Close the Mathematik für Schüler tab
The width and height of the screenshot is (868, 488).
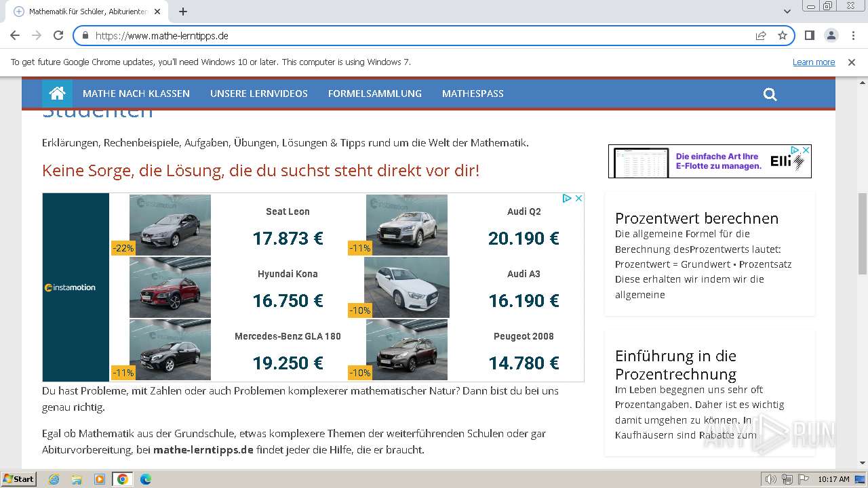tap(157, 12)
